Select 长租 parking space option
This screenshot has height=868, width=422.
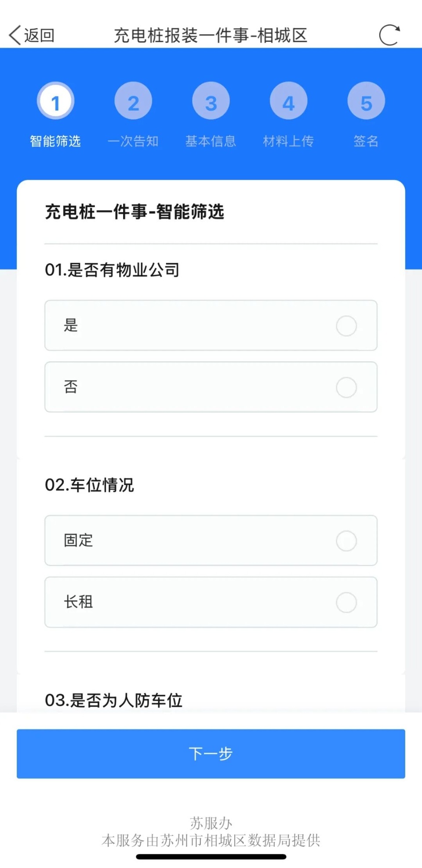[211, 602]
